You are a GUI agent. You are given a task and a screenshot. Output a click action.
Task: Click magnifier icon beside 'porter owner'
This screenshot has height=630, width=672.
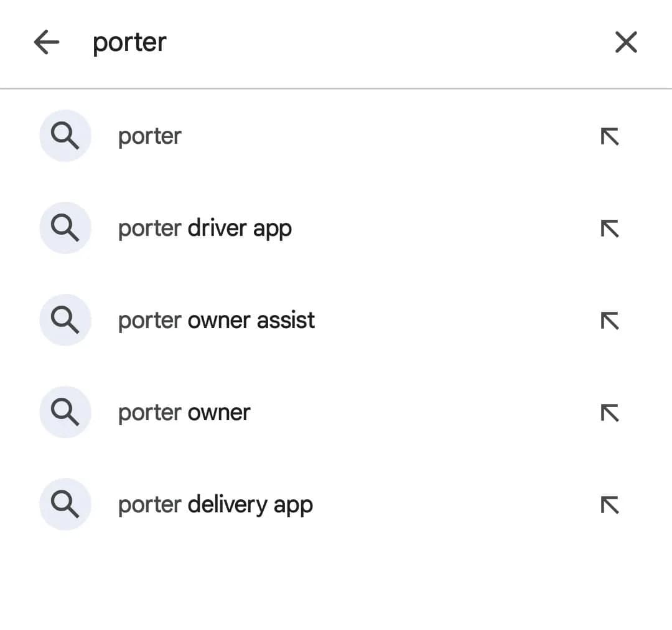coord(65,412)
